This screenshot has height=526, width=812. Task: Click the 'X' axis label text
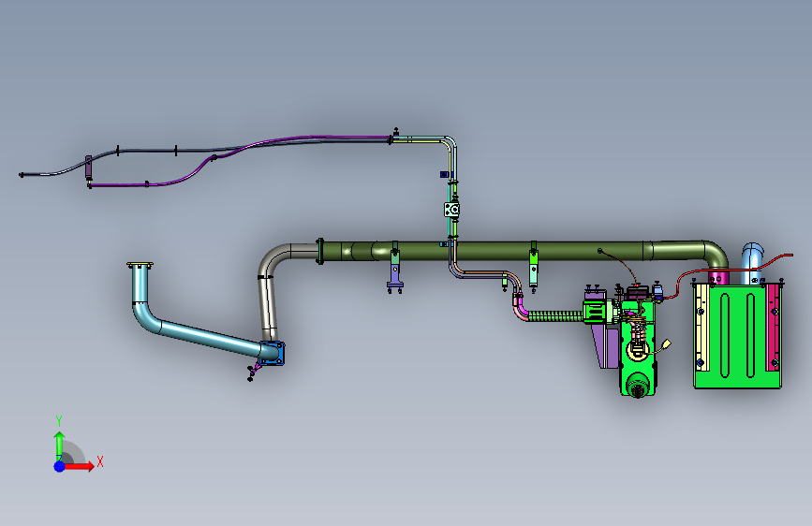click(100, 461)
